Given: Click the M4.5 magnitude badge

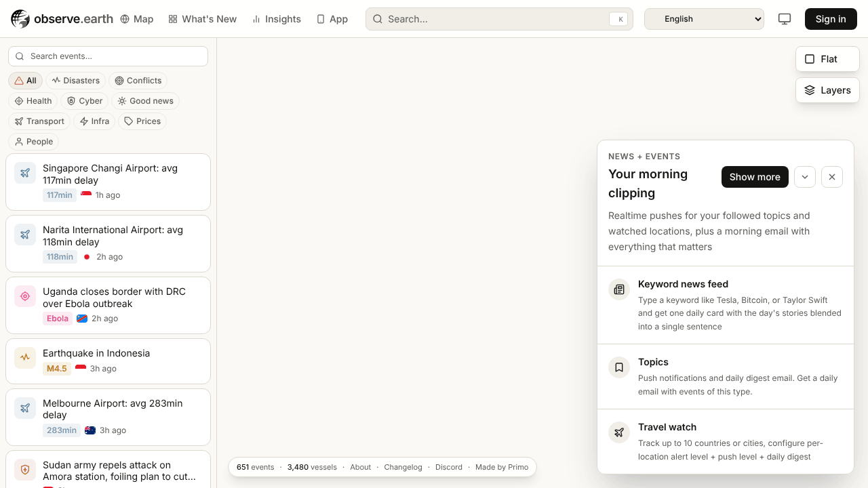Looking at the screenshot, I should click(x=57, y=369).
